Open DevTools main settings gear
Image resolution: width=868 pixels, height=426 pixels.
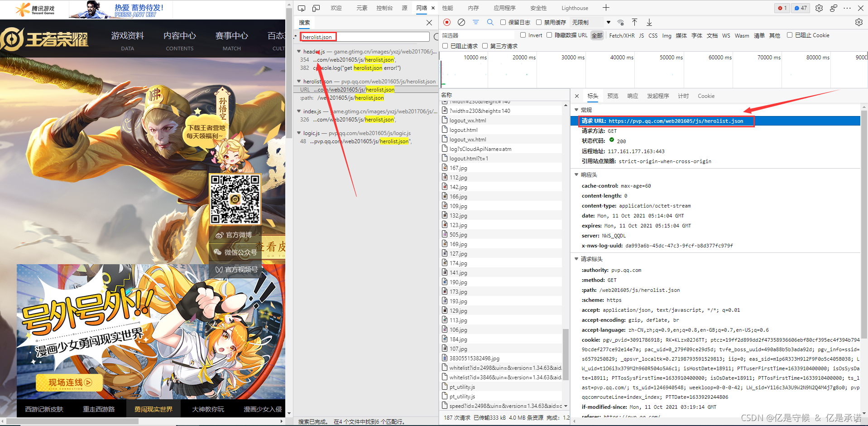click(x=819, y=8)
